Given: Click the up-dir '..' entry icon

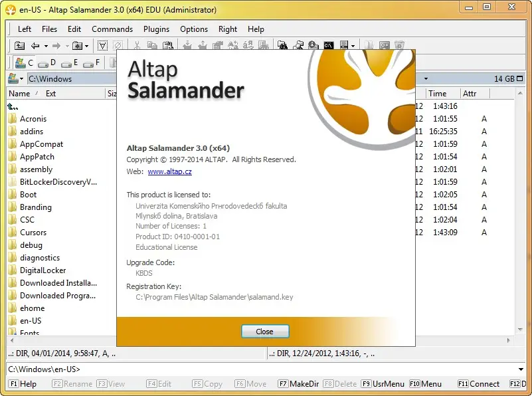Looking at the screenshot, I should (13, 106).
